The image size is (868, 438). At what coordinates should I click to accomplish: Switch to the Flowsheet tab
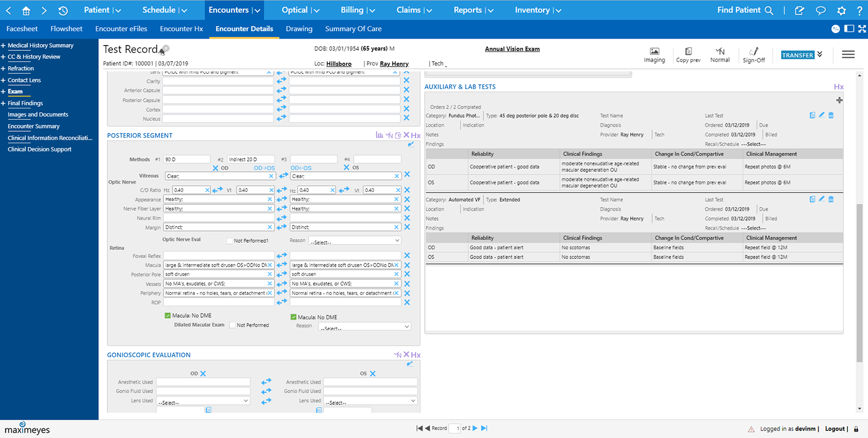click(66, 29)
